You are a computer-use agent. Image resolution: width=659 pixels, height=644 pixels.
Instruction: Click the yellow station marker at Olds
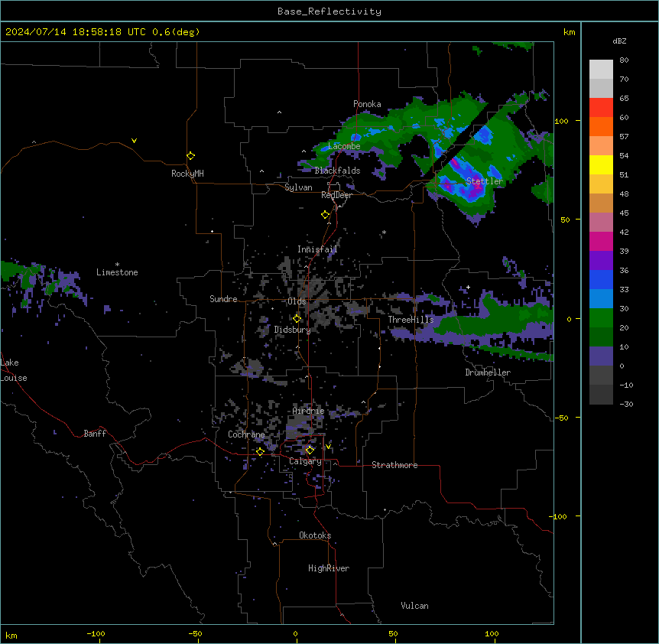coord(297,318)
